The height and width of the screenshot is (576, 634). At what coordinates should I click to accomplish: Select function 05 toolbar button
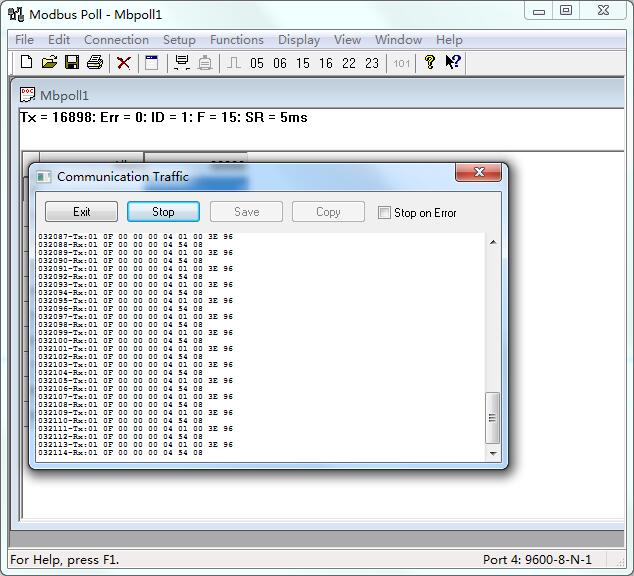(257, 63)
